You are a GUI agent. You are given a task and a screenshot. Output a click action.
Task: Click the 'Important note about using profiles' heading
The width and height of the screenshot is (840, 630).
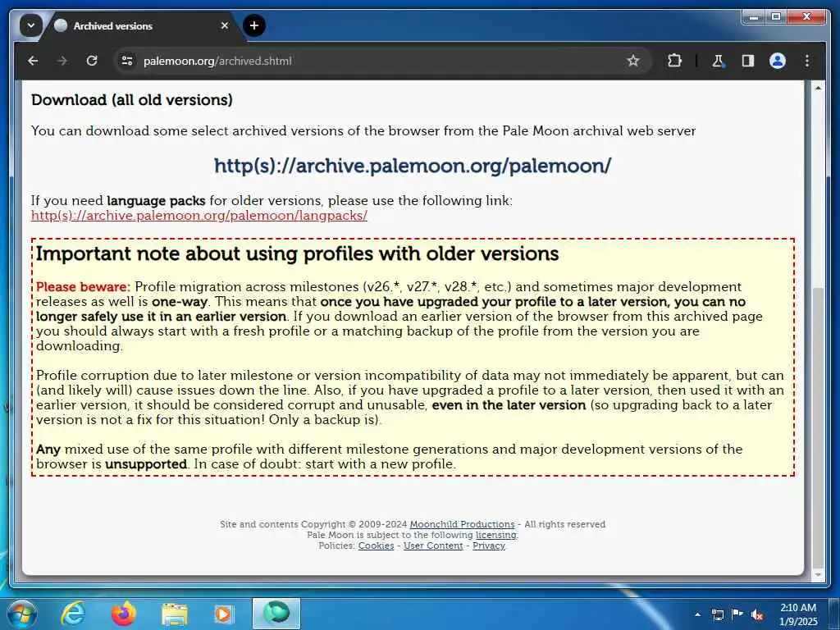[x=297, y=254]
